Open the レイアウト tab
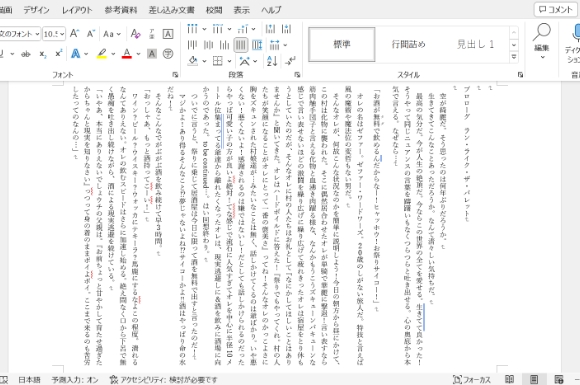 click(x=77, y=10)
